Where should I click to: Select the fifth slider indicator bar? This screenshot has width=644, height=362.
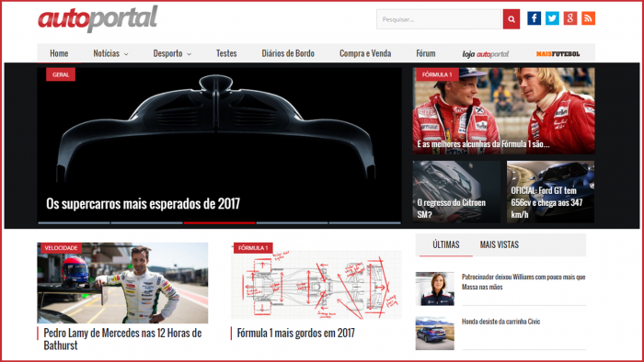[x=364, y=223]
